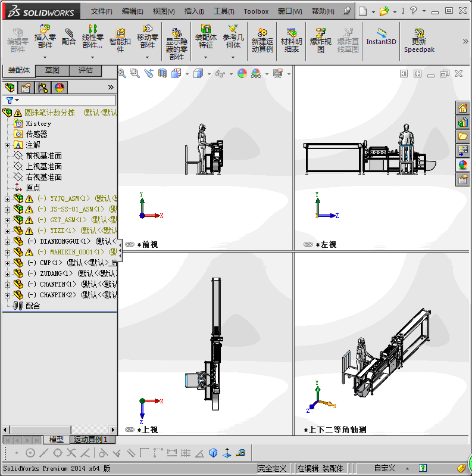This screenshot has height=476, width=472.
Task: Switch to 运动算例1 Motion Study tab
Action: click(93, 439)
